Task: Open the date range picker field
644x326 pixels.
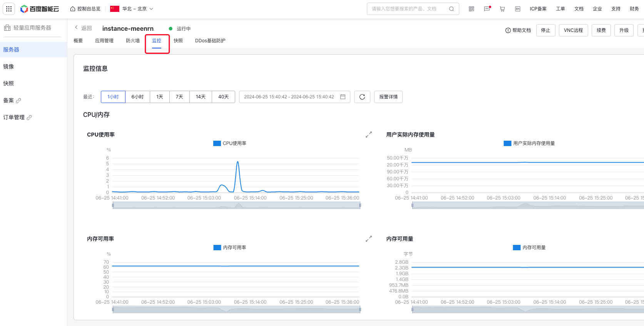Action: pos(294,97)
